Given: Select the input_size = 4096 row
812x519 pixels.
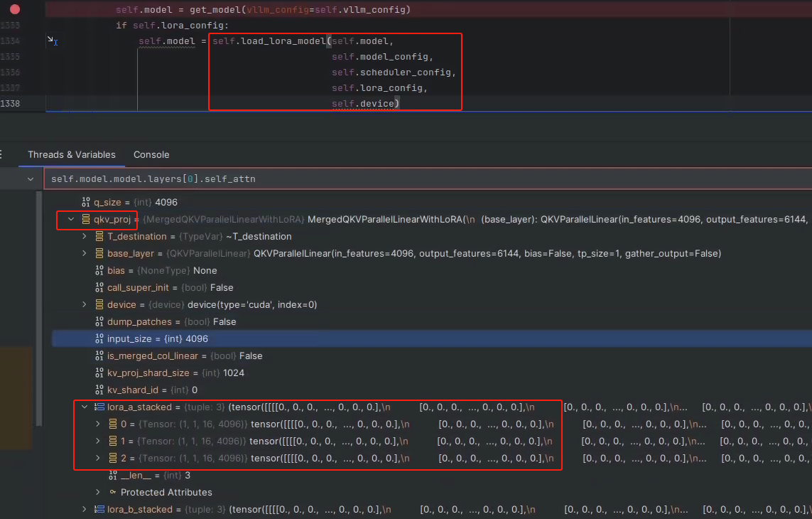Looking at the screenshot, I should point(432,338).
